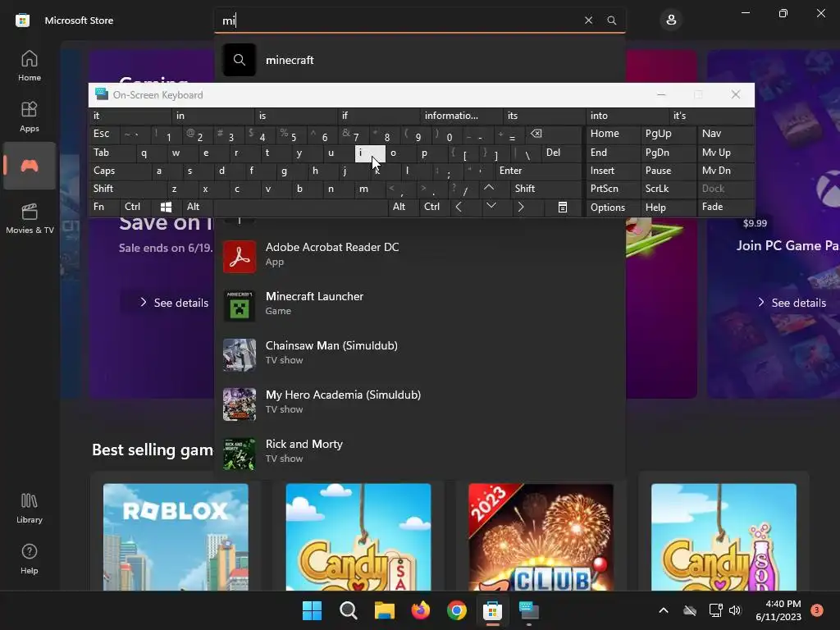Click the right arrow key on keyboard

(x=521, y=207)
